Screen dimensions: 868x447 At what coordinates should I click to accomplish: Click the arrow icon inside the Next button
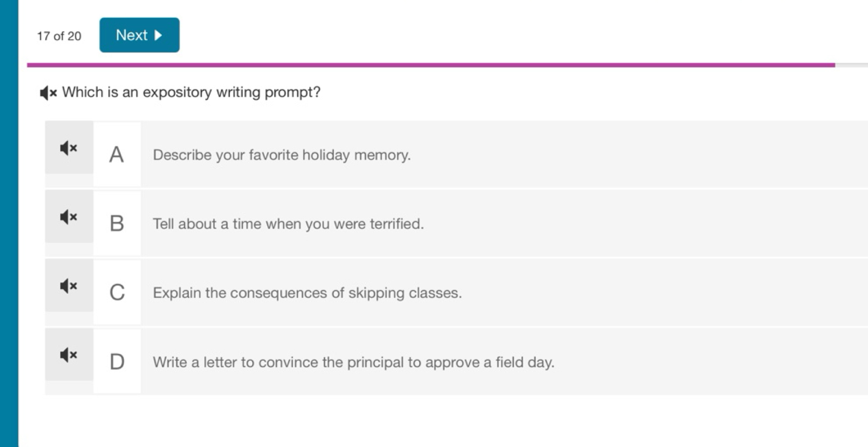pyautogui.click(x=159, y=35)
